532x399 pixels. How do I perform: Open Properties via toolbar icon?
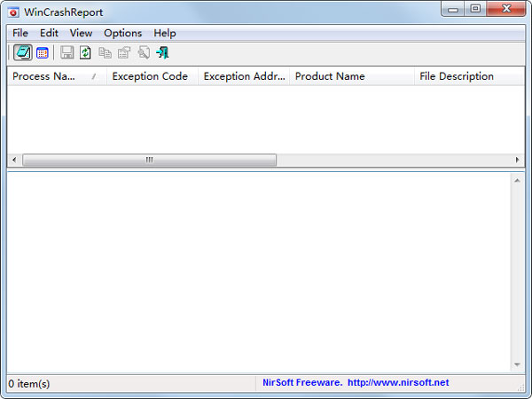pos(124,53)
